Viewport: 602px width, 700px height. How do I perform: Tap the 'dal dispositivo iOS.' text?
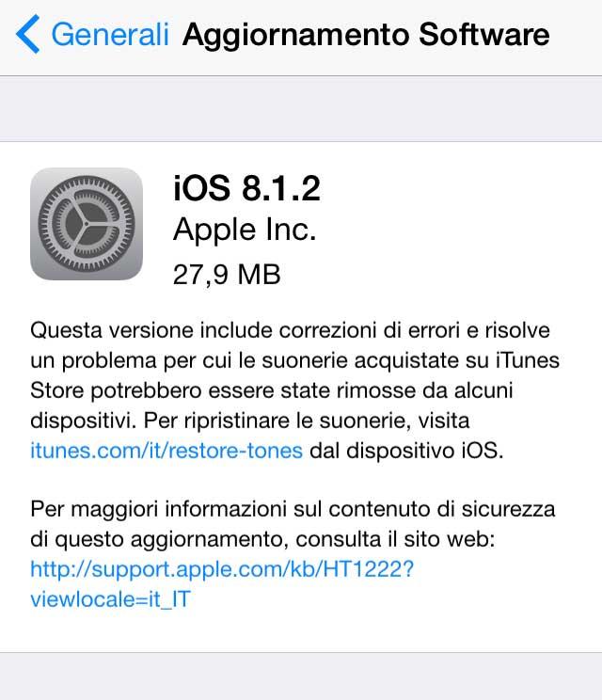(406, 451)
